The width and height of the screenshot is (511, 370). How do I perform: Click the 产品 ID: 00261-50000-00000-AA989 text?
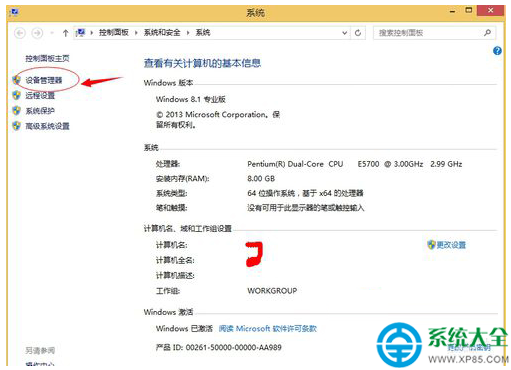(219, 348)
